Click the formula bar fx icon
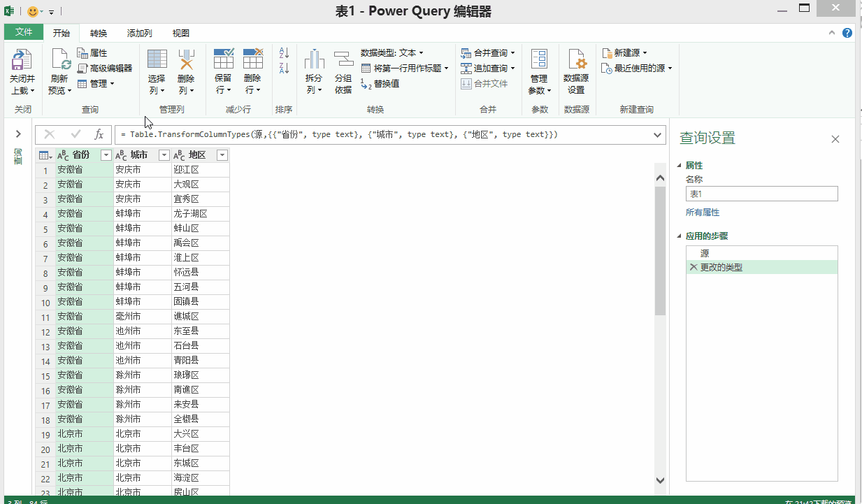The height and width of the screenshot is (504, 862). [99, 134]
